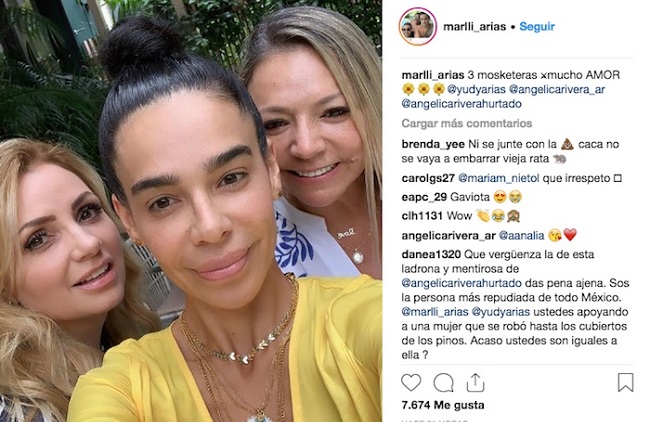Visit danea1320 commenter profile
Viewport: 650px width, 422px height.
(x=431, y=254)
